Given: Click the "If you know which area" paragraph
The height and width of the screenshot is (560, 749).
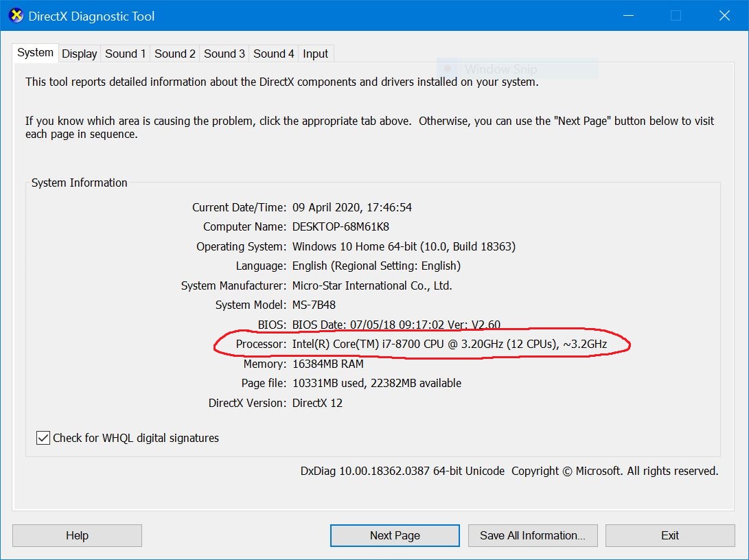Looking at the screenshot, I should click(x=370, y=128).
